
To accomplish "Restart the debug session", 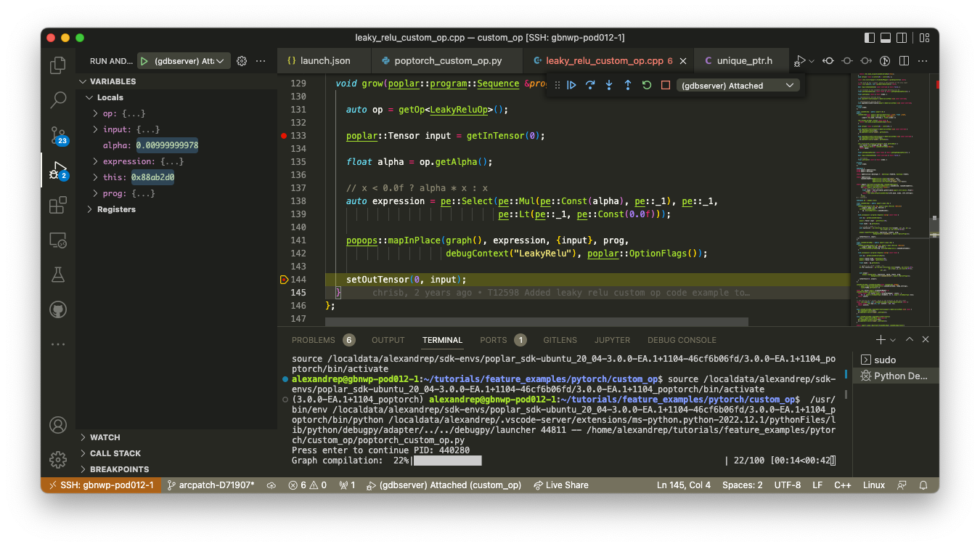I will [x=647, y=85].
